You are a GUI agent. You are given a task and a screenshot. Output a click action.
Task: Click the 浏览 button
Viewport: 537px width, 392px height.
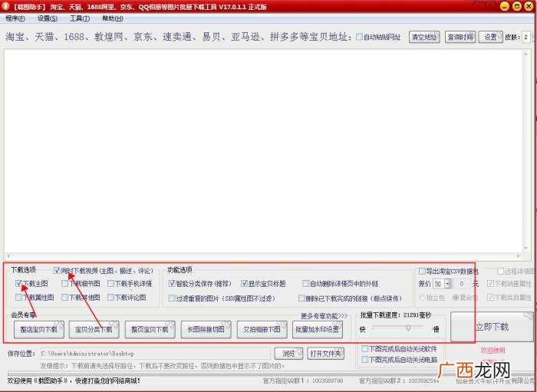click(x=288, y=354)
